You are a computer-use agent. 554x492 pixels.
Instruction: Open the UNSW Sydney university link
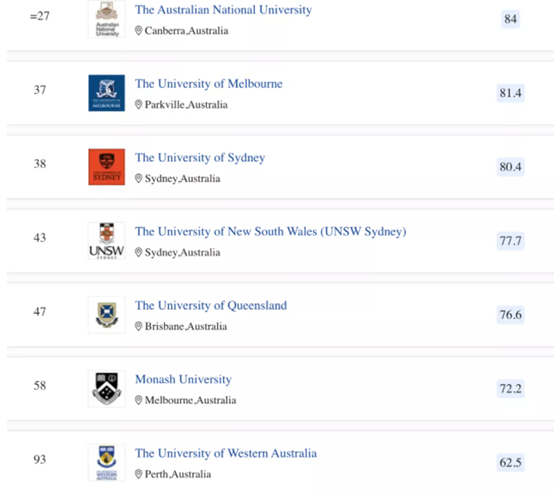[271, 232]
